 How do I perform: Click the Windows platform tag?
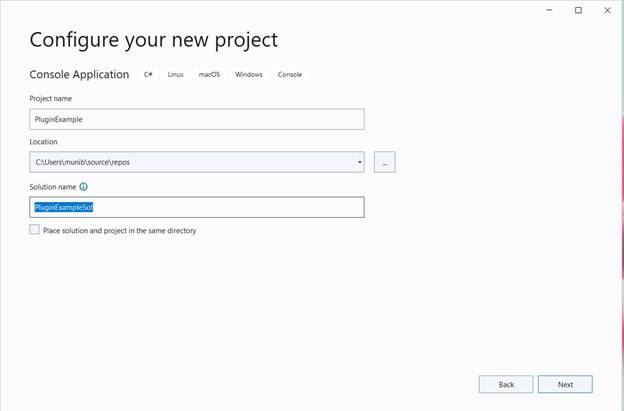[249, 74]
